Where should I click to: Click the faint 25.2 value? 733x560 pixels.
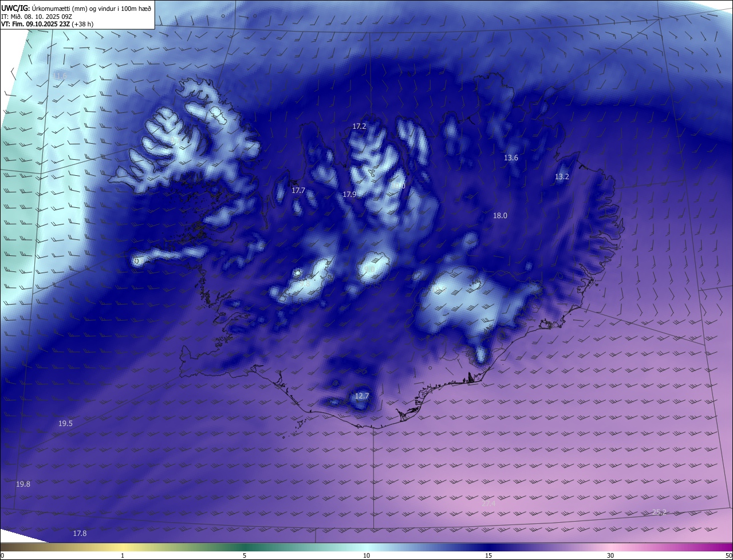point(659,511)
